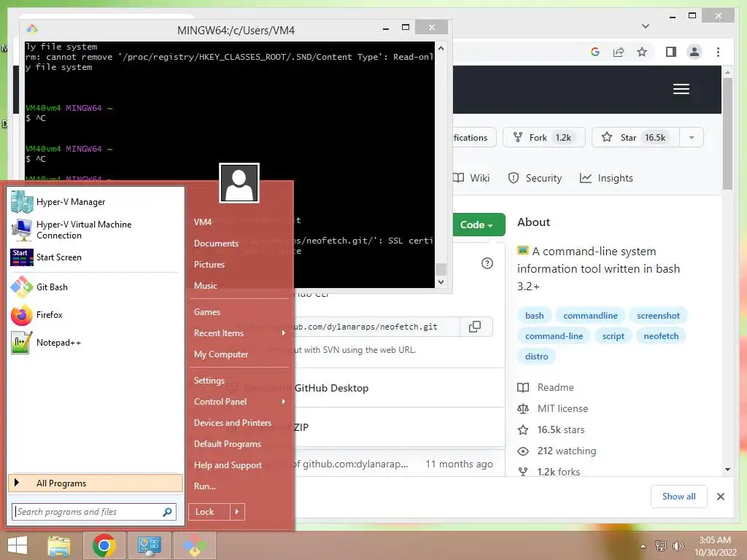
Task: Click the user account picture
Action: point(239,183)
